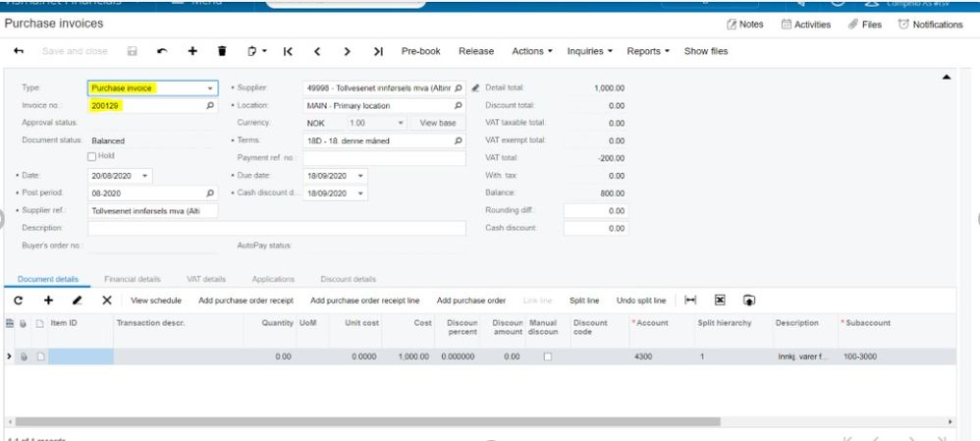Edit row with grid pencil icon
The width and height of the screenshot is (980, 441).
pyautogui.click(x=77, y=301)
